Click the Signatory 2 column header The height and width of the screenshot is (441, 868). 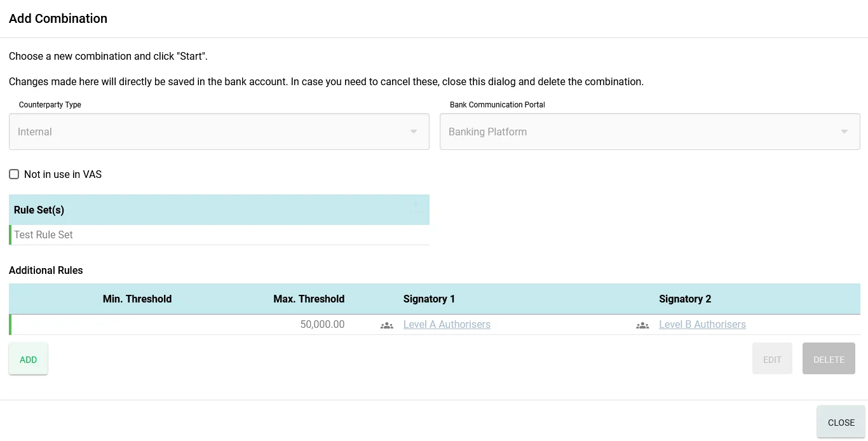(685, 299)
